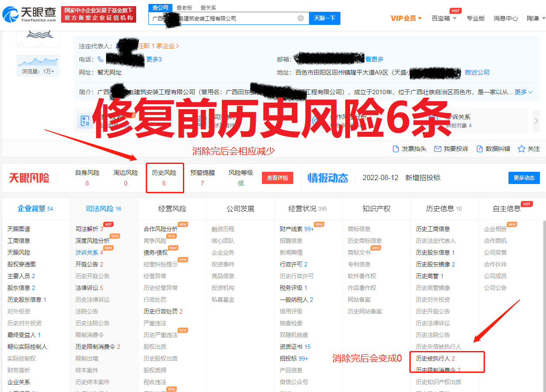
Task: Click the page view trend chart thumbnail
Action: tap(38, 61)
